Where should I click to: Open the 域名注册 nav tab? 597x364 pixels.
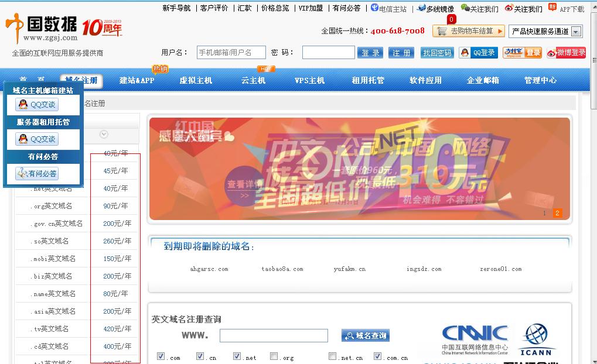[x=81, y=81]
